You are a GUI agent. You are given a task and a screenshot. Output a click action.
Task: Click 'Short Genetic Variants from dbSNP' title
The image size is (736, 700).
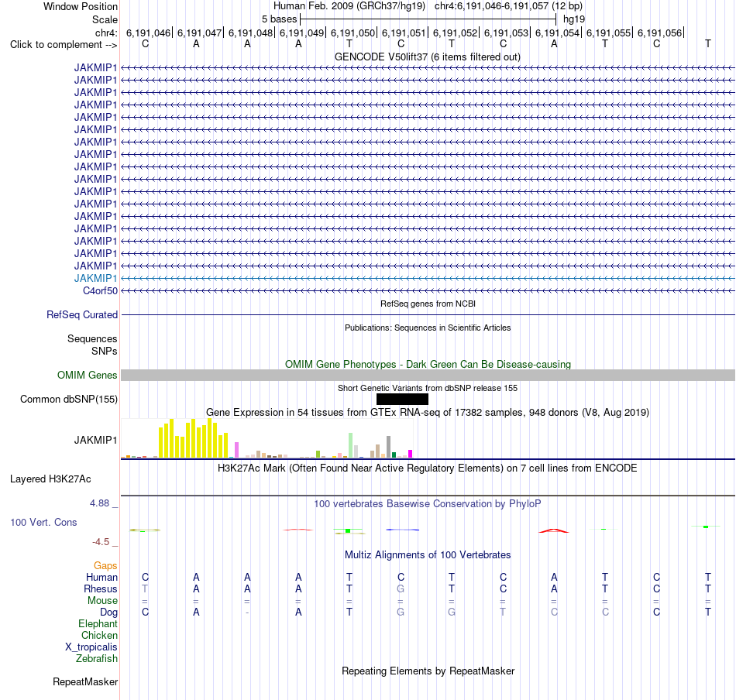(428, 389)
